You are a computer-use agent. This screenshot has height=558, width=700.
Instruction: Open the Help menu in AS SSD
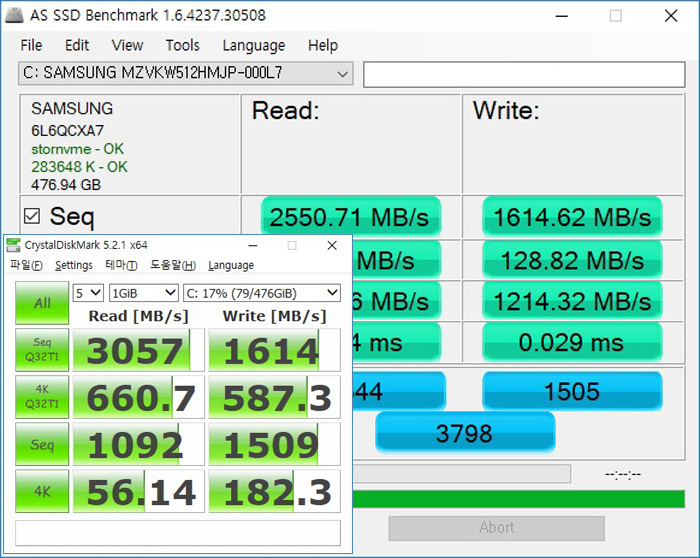323,45
